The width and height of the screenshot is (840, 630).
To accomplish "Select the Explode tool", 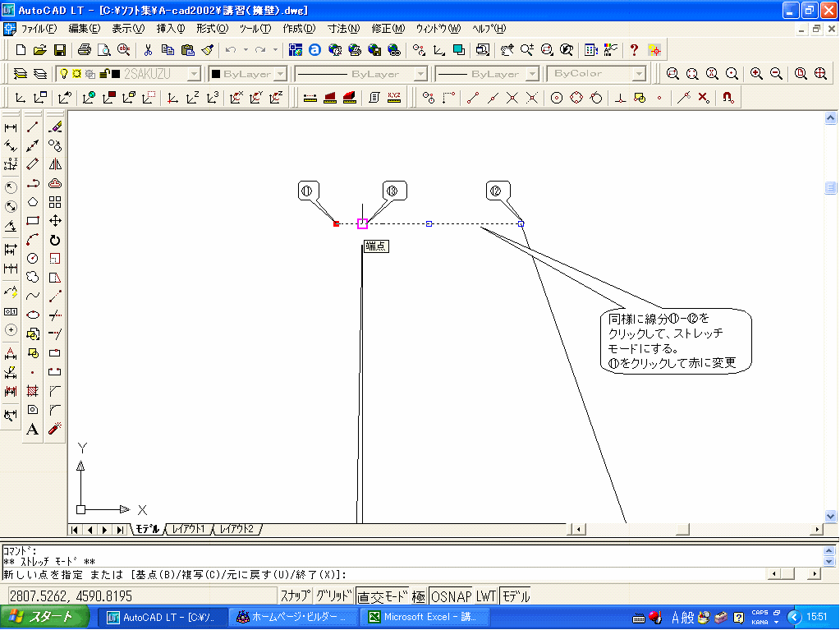I will tap(55, 428).
